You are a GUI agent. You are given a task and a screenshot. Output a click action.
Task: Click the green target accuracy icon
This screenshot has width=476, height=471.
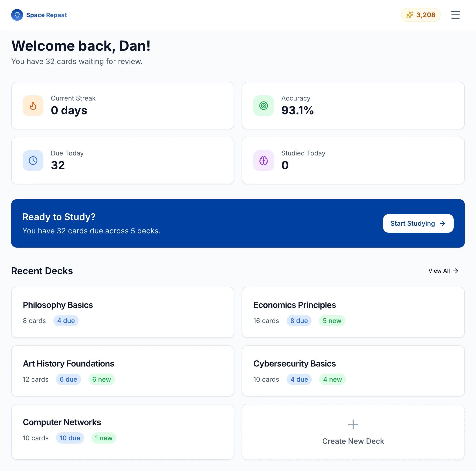pos(263,106)
